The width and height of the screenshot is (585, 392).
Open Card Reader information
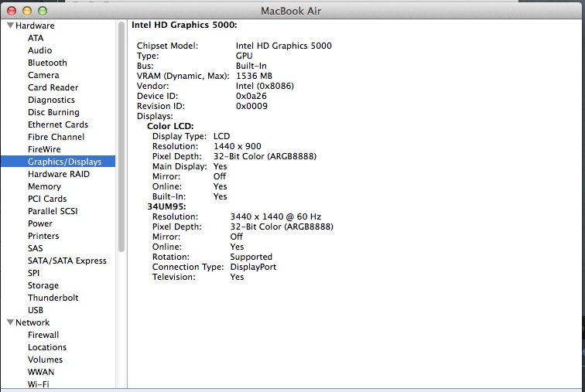(53, 87)
